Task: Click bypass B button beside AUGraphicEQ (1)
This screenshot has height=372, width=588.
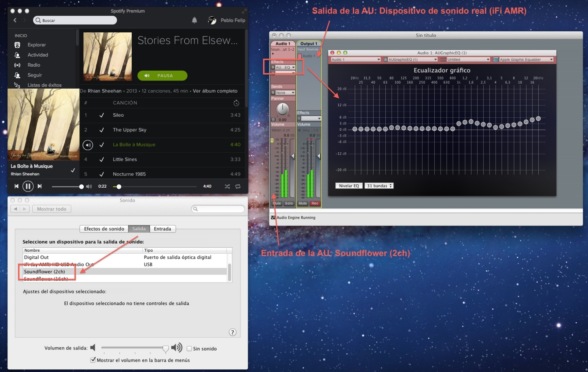Action: pyautogui.click(x=385, y=60)
